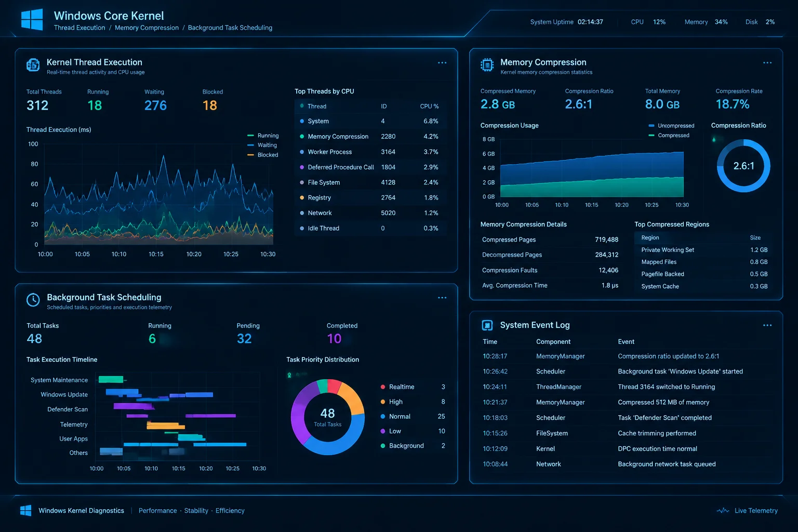This screenshot has height=532, width=798.
Task: Open the 'Defender Scan' completed log entry
Action: tap(626, 418)
